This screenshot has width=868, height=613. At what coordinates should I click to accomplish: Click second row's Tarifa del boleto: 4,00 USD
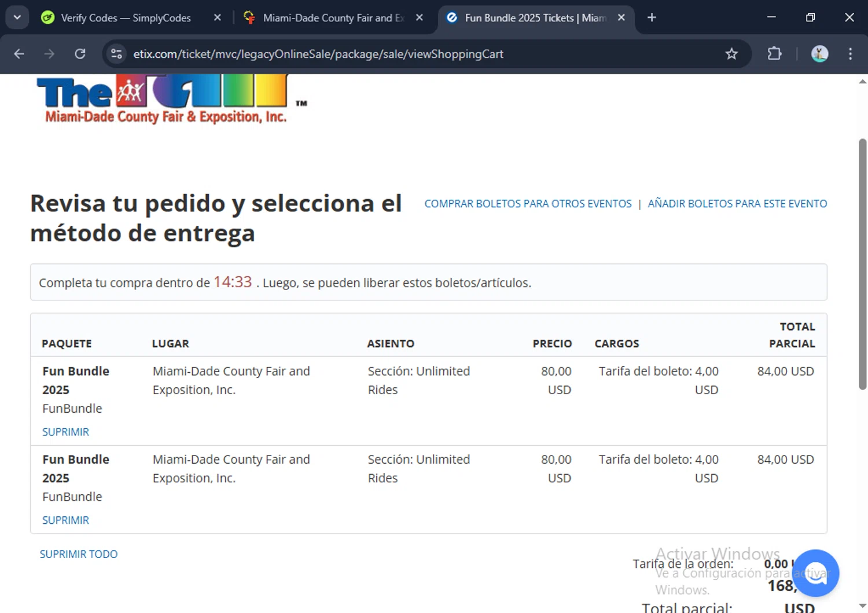(x=659, y=468)
